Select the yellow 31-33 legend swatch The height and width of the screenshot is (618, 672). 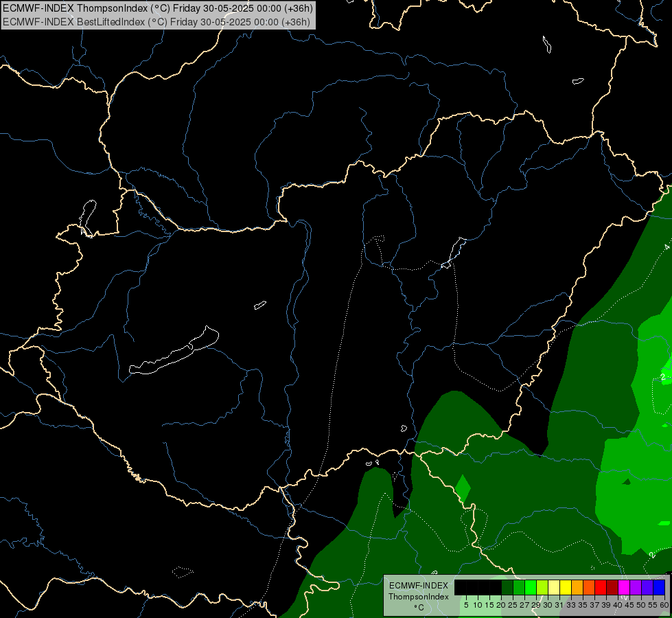click(566, 588)
